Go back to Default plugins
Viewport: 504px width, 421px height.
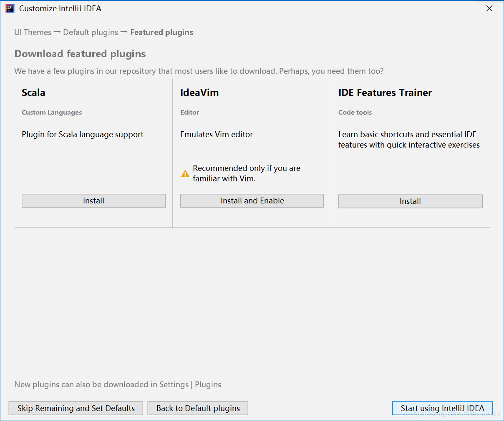pyautogui.click(x=198, y=408)
